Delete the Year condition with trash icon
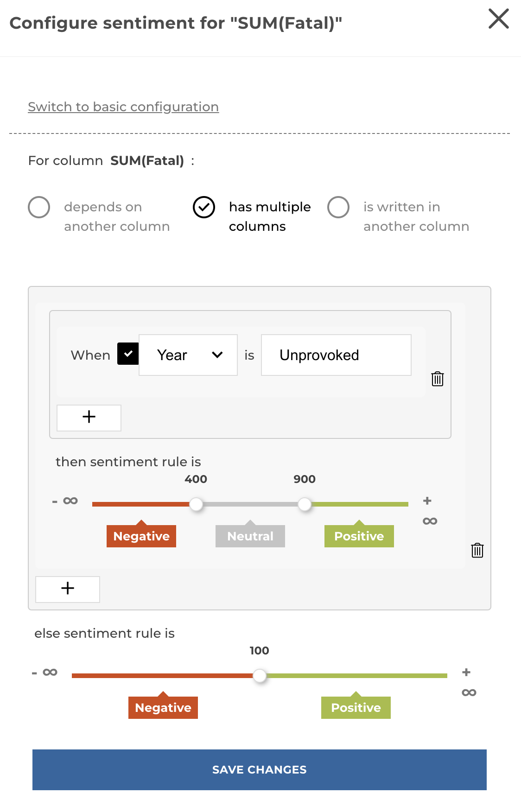 tap(437, 379)
